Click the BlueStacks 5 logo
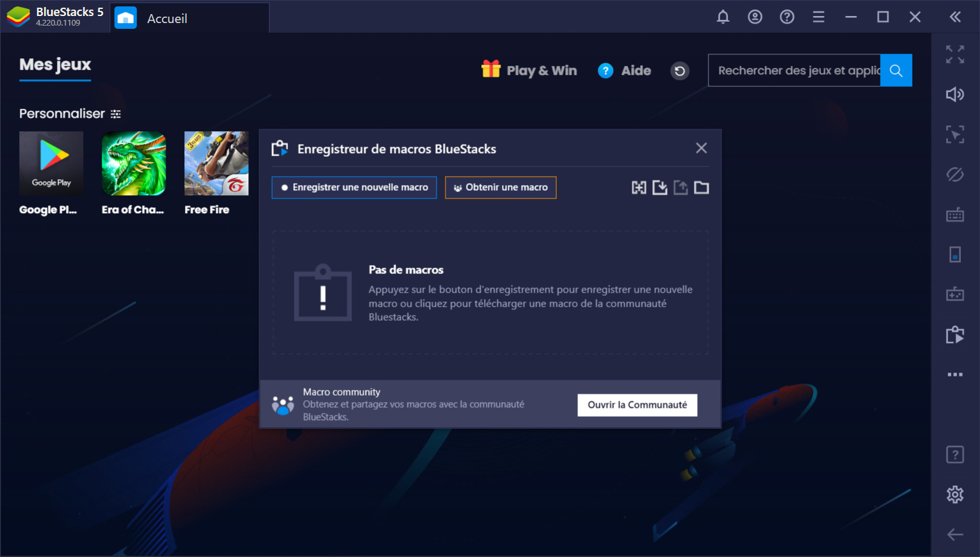The width and height of the screenshot is (980, 557). coord(19,17)
